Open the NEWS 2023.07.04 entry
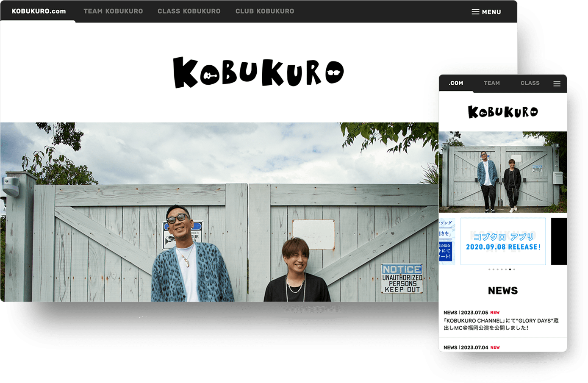The width and height of the screenshot is (588, 383). click(472, 347)
